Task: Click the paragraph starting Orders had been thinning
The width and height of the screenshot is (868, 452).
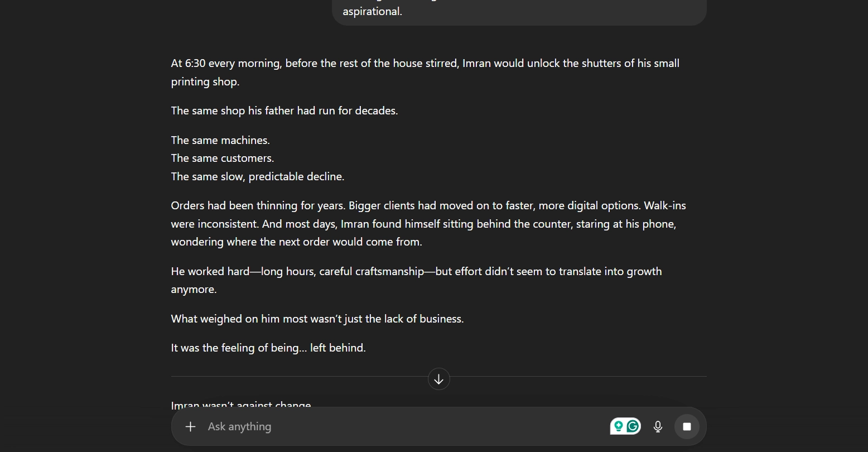Action: (428, 206)
